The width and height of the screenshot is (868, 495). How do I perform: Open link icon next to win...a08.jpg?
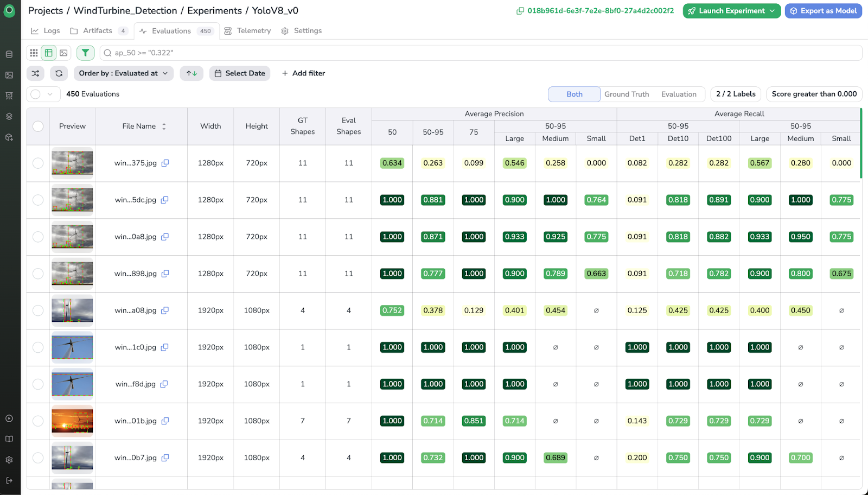click(x=165, y=310)
